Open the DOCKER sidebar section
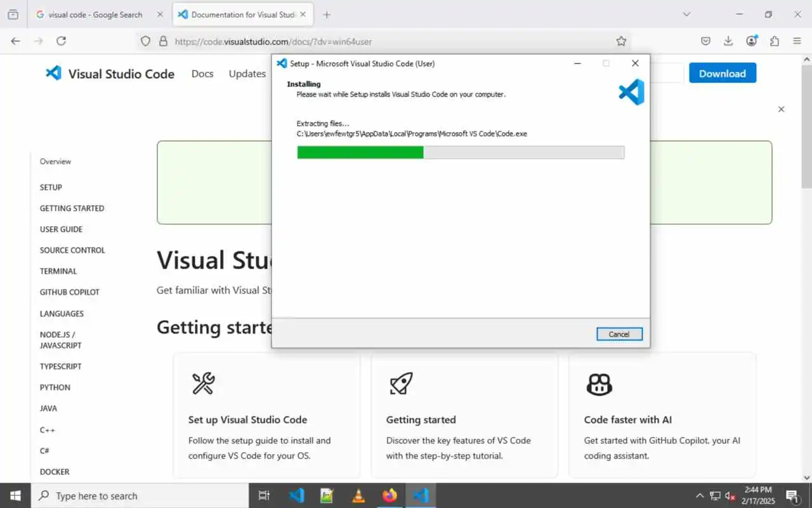This screenshot has width=812, height=508. click(55, 472)
